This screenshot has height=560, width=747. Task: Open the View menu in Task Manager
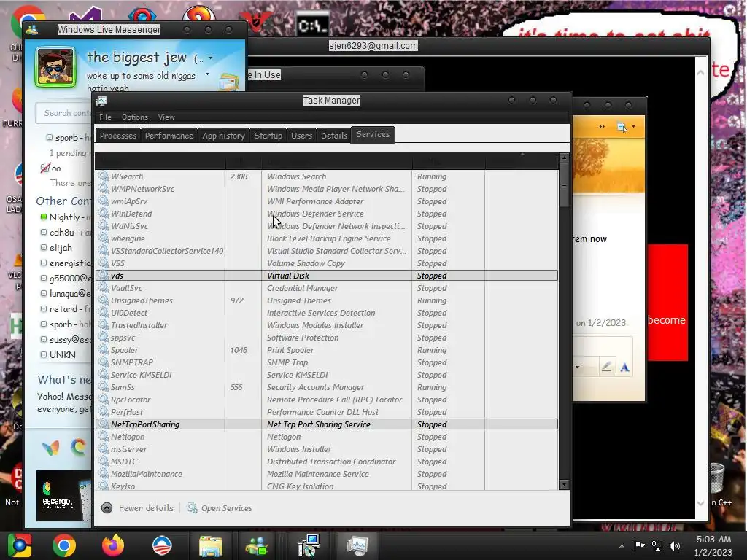166,117
